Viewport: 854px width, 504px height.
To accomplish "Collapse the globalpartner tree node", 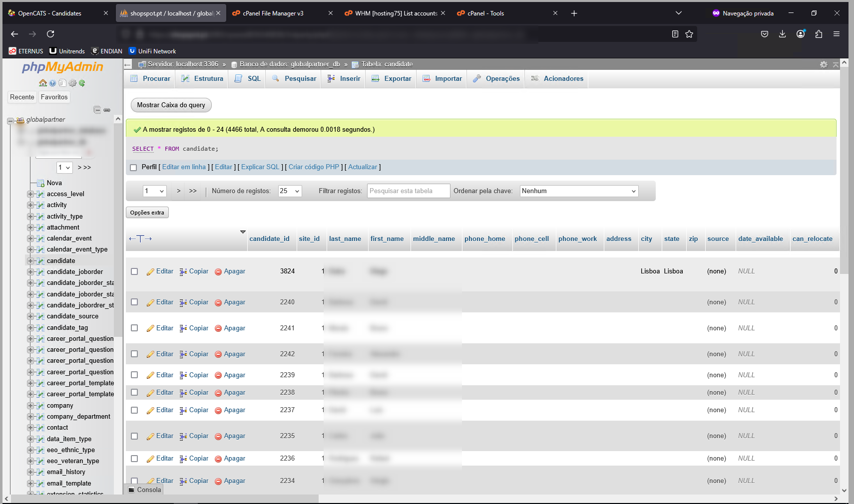I will pyautogui.click(x=10, y=120).
